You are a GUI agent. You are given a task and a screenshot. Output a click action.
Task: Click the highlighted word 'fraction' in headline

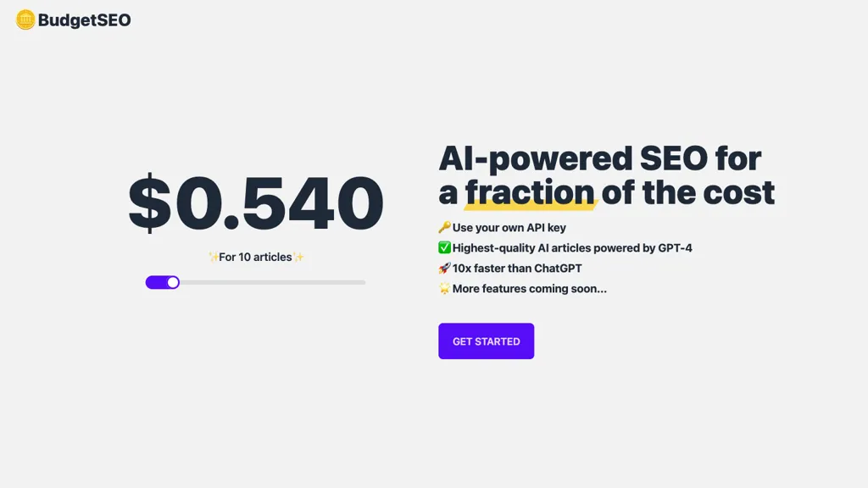pyautogui.click(x=530, y=192)
